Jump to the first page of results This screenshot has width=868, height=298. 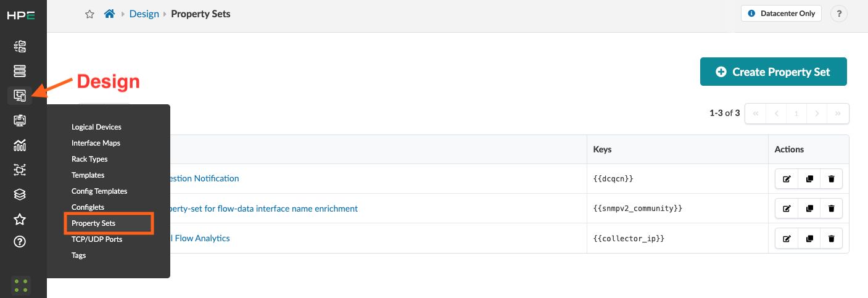[756, 114]
